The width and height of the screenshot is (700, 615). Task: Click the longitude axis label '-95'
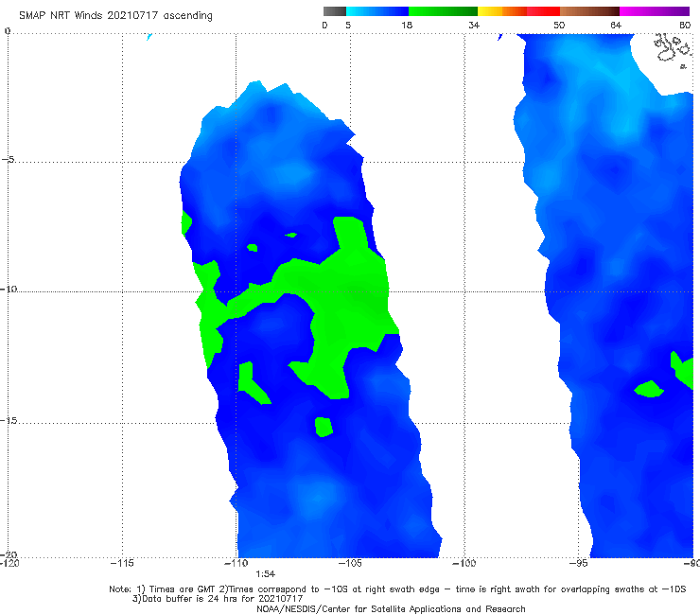point(579,563)
